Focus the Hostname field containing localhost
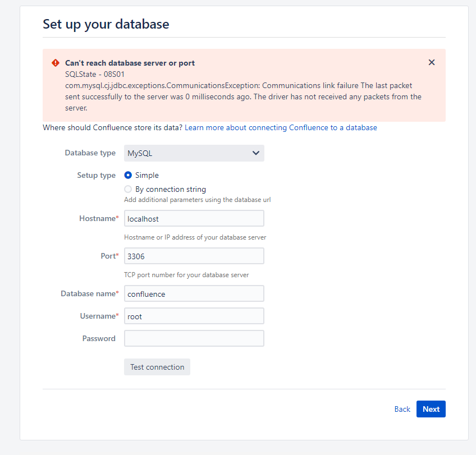Screen dimensions: 476x455 click(194, 218)
